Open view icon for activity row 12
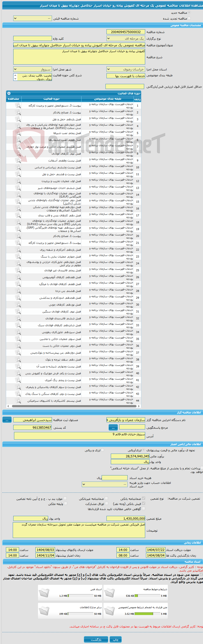 (18, 181)
